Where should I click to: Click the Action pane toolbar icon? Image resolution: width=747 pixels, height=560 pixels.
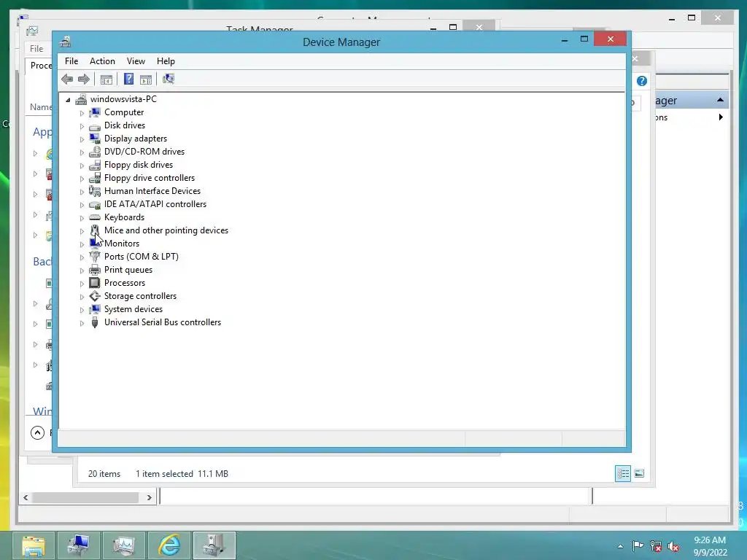146,79
